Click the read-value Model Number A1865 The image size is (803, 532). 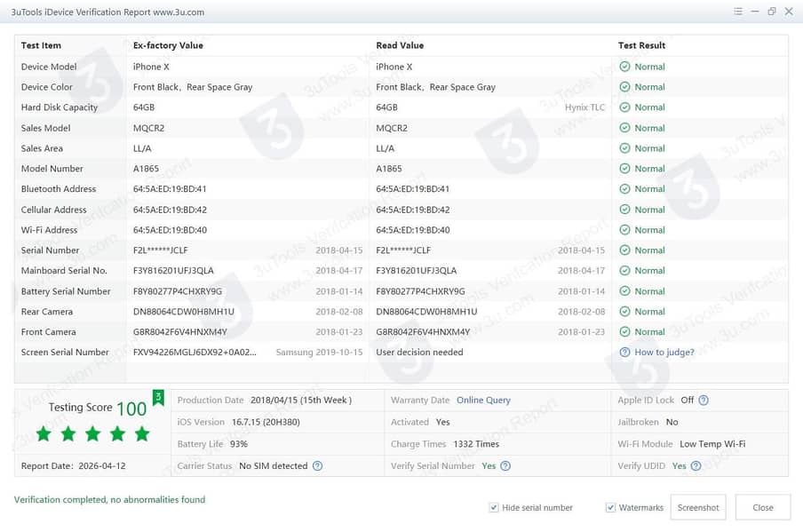389,169
